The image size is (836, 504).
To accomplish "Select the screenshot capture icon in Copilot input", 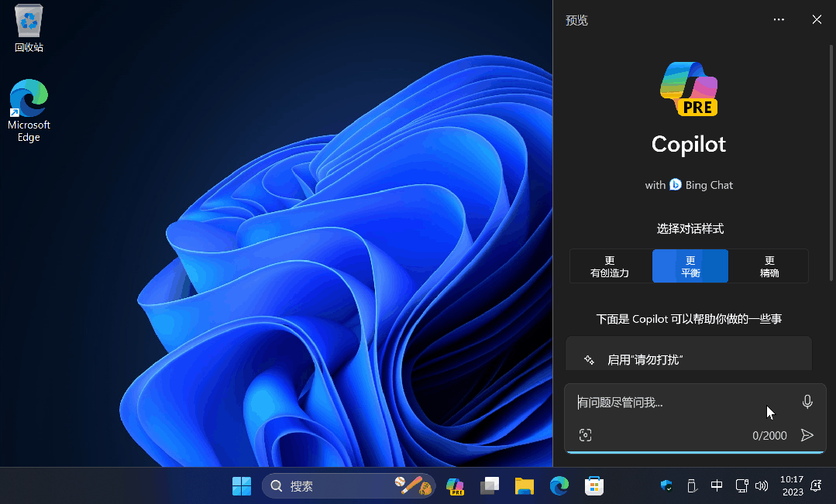I will click(x=585, y=435).
